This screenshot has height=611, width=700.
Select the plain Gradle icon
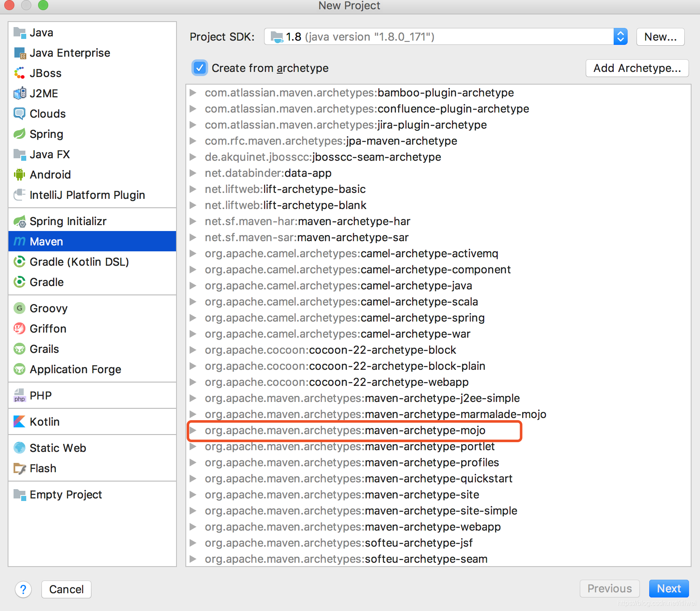click(x=19, y=282)
